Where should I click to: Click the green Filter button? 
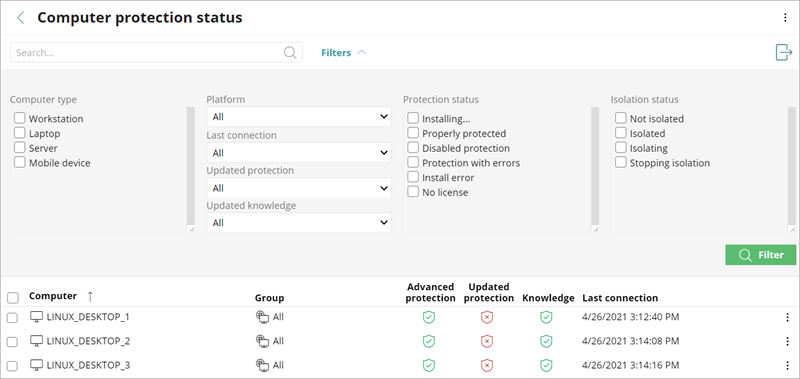[761, 255]
